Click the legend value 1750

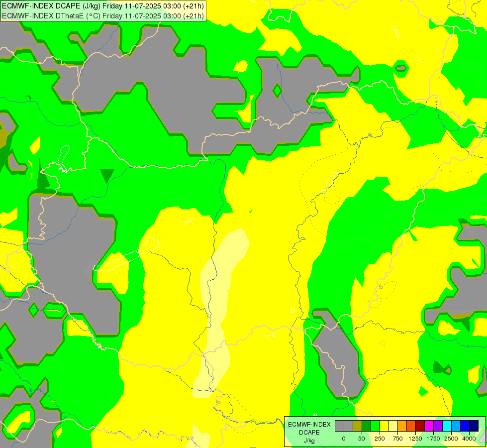(433, 439)
